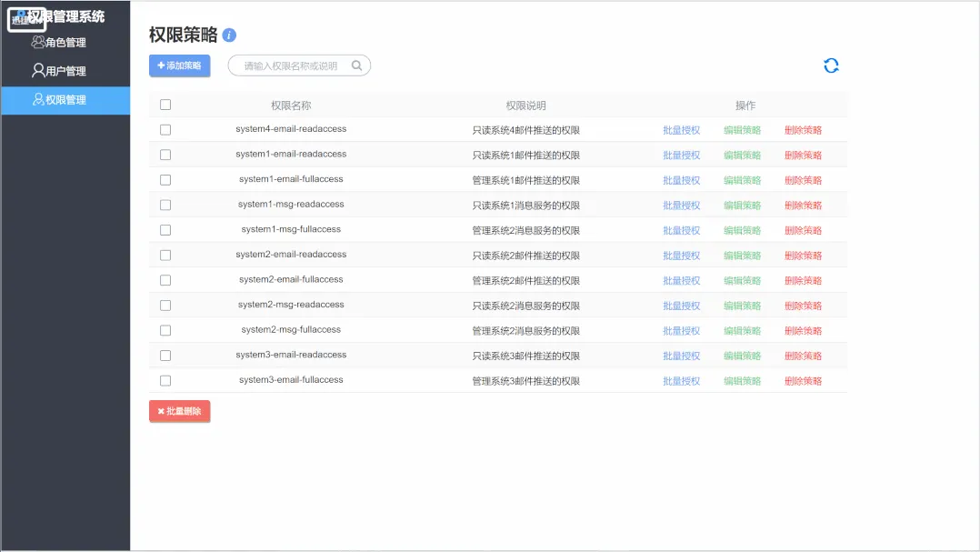Check the system1-email-readaccess row checkbox
Screen dimensions: 980x552
click(165, 155)
